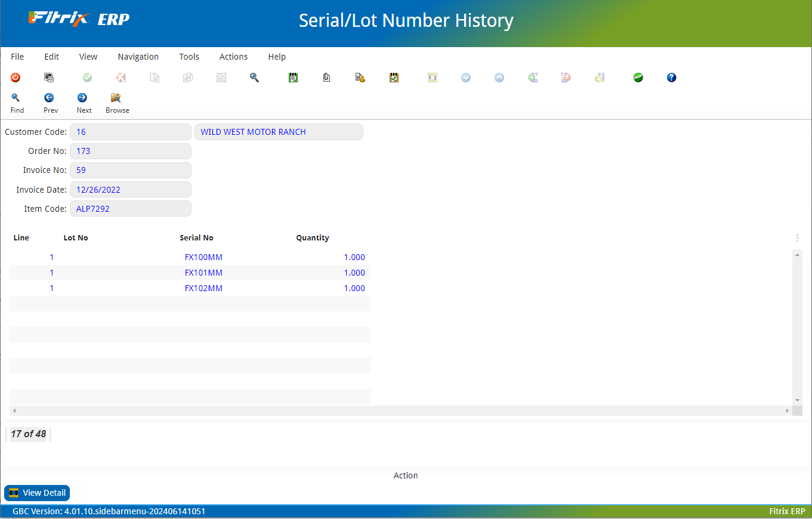The image size is (812, 519).
Task: Open the Navigation menu
Action: [x=138, y=57]
